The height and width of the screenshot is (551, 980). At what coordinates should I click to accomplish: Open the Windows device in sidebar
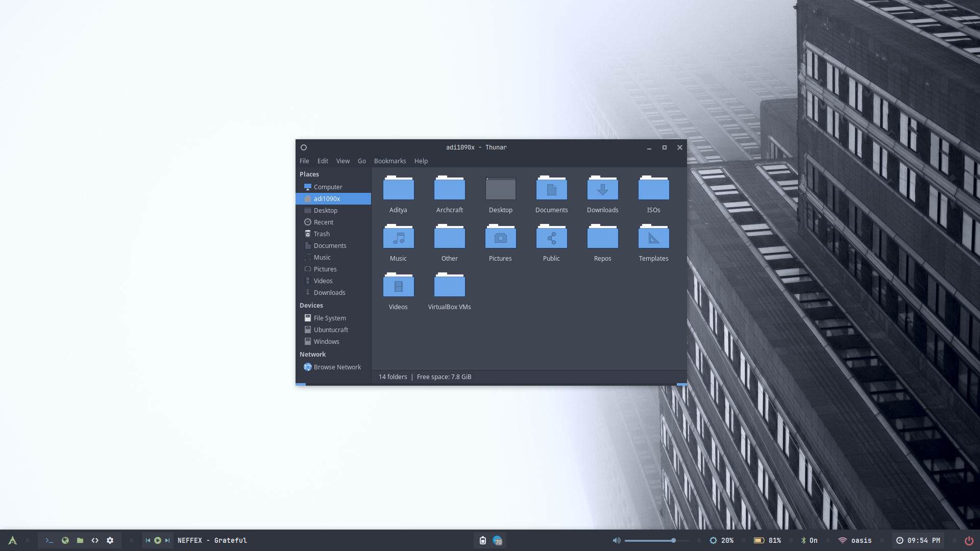coord(326,342)
